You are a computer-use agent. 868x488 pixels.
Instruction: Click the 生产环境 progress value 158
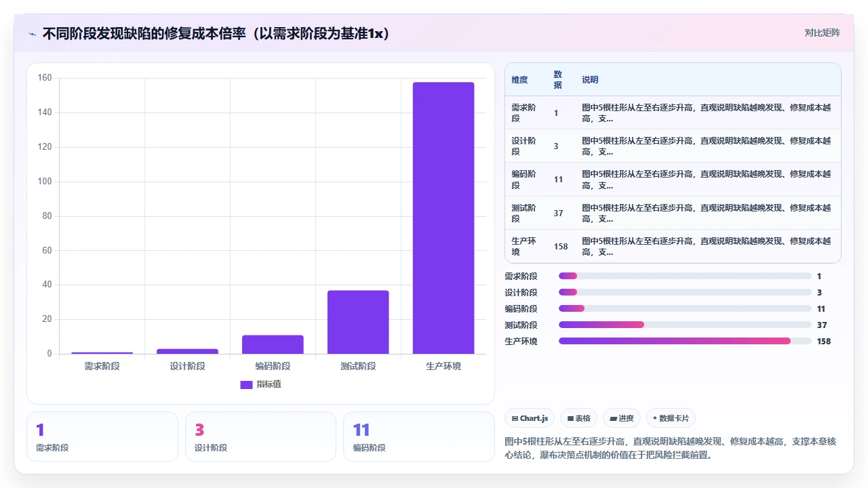coord(824,342)
